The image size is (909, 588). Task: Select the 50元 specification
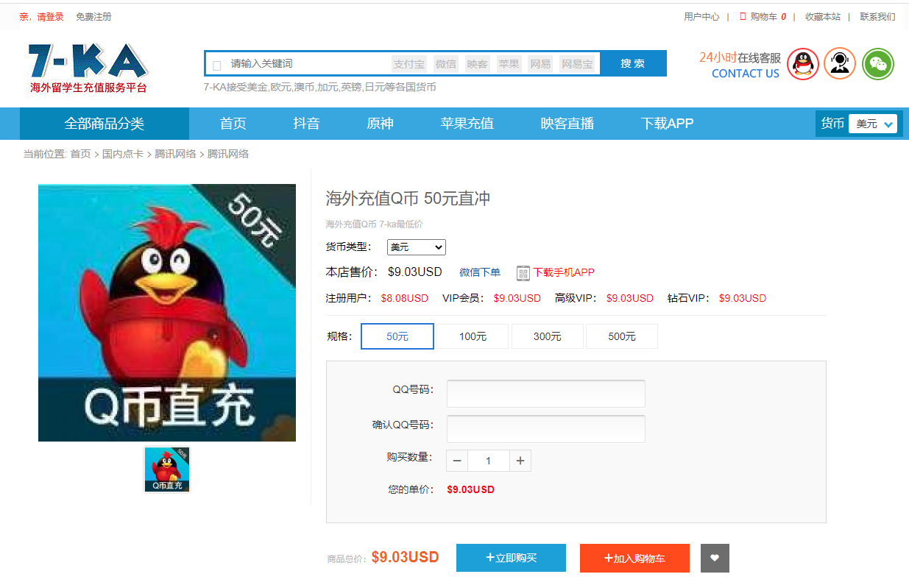pos(397,336)
